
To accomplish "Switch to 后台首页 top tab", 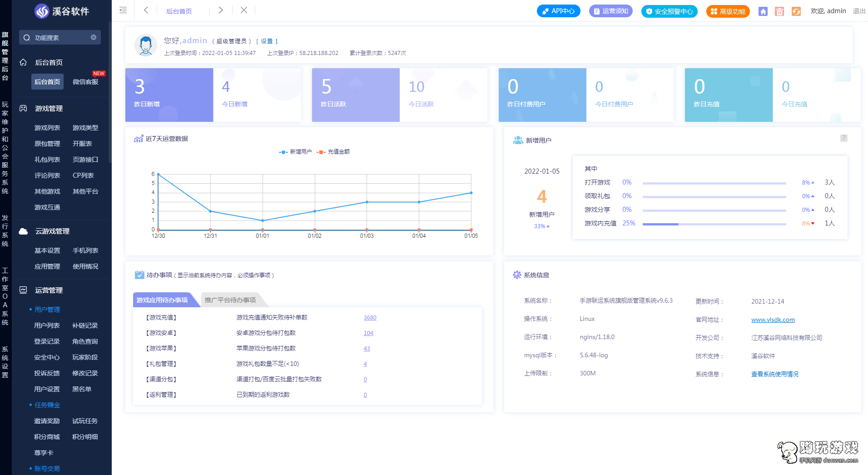I will tap(179, 11).
